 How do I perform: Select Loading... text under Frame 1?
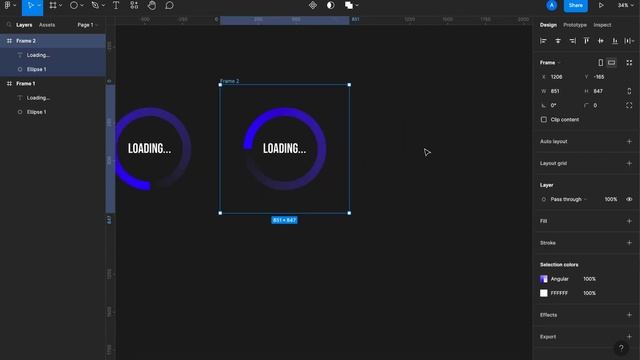(x=53, y=98)
